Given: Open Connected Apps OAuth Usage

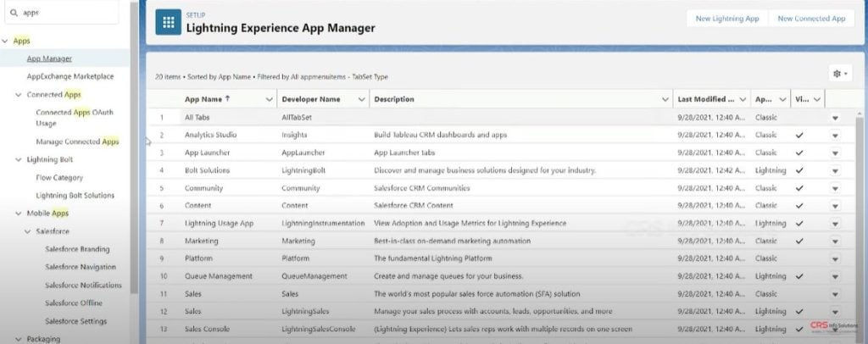Looking at the screenshot, I should coord(75,117).
